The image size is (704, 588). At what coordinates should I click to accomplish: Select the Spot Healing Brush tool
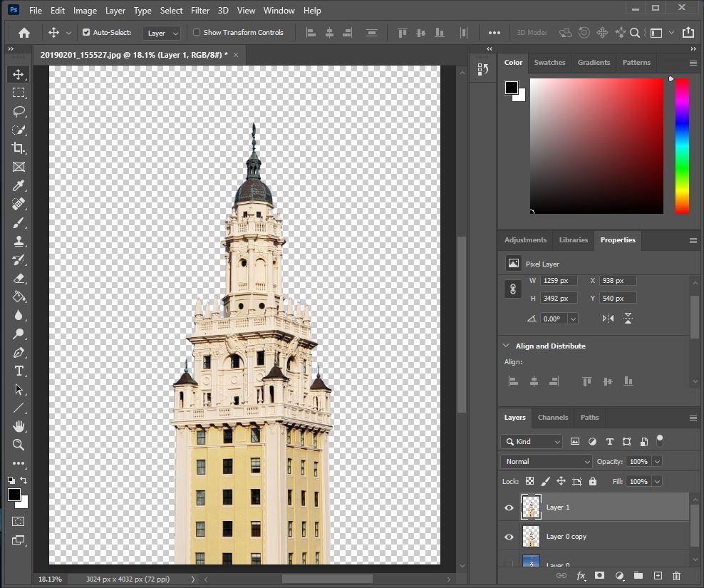(x=19, y=204)
